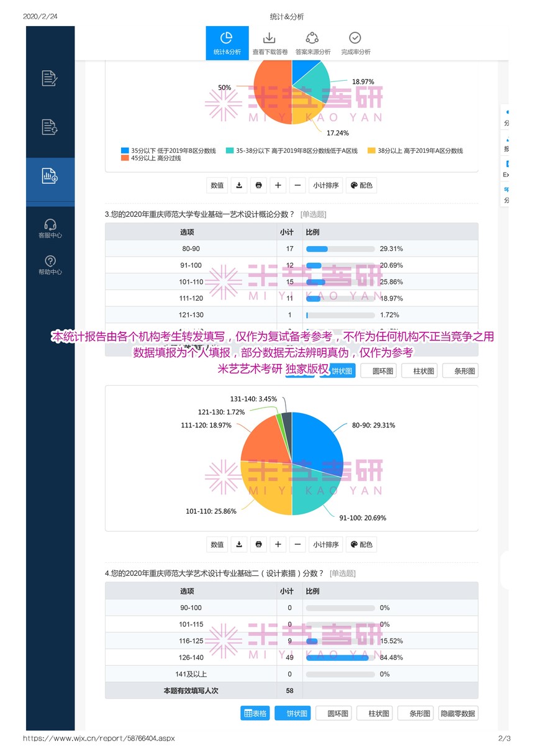Select the 101-110 option cell
Image resolution: width=534 pixels, height=756 pixels.
pos(191,282)
